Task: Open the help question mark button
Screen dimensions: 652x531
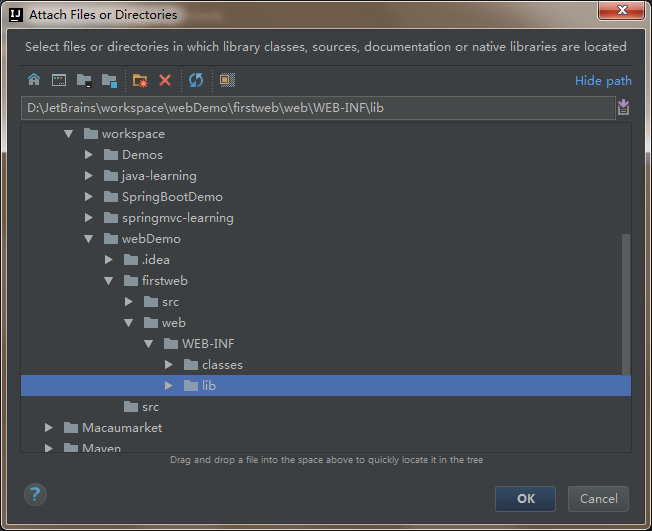Action: pos(35,494)
